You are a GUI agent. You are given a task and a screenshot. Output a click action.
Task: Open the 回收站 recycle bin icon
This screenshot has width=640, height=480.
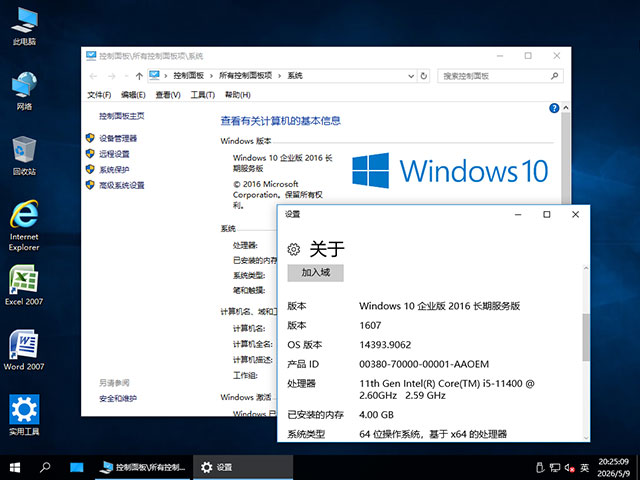click(x=24, y=156)
